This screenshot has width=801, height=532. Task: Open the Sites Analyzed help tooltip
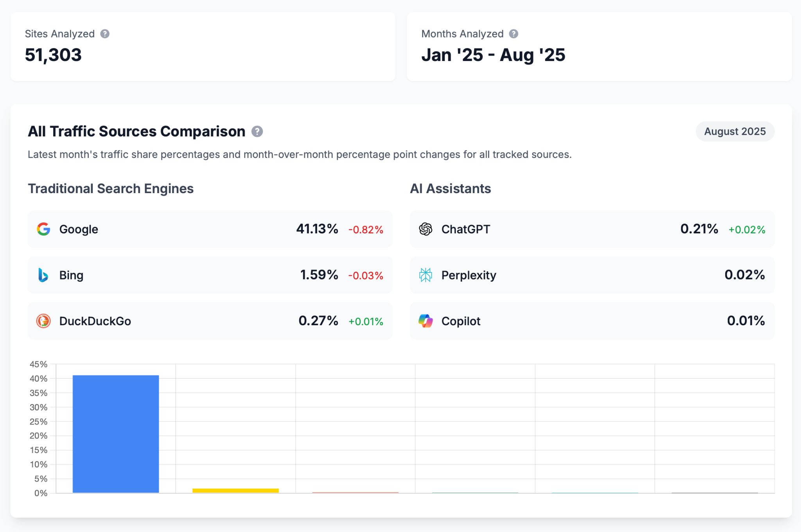[104, 34]
